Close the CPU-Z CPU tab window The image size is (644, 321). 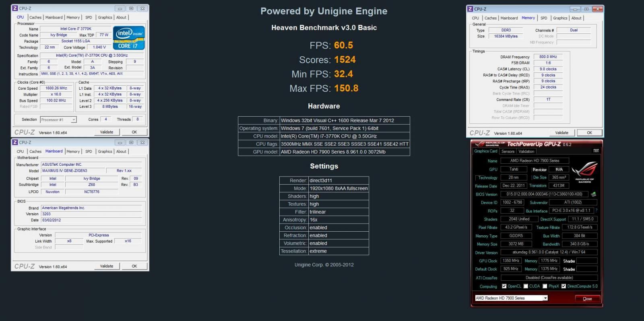tap(142, 8)
